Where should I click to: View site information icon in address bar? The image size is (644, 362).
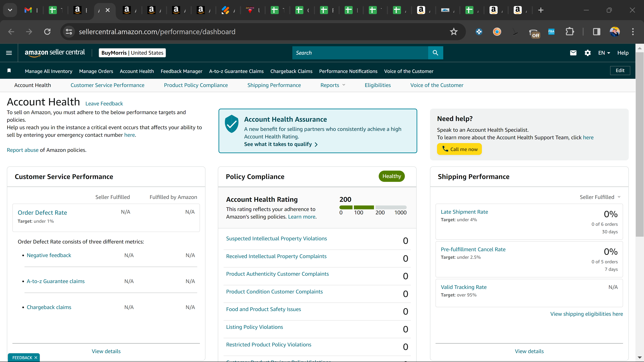coord(69,32)
